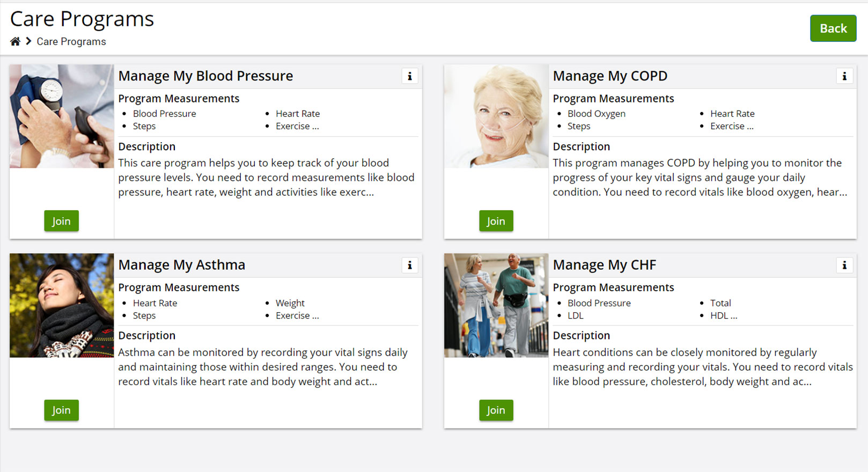Go back using the Back button
The image size is (868, 472).
point(833,28)
